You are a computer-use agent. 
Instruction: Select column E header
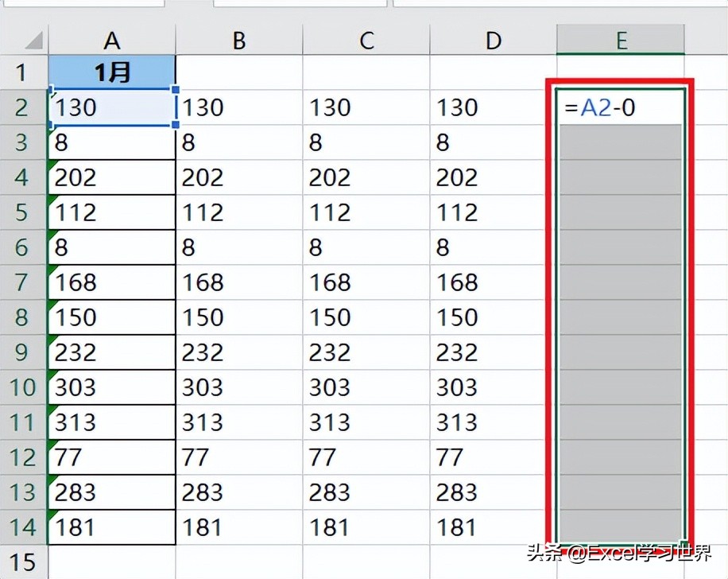(621, 41)
